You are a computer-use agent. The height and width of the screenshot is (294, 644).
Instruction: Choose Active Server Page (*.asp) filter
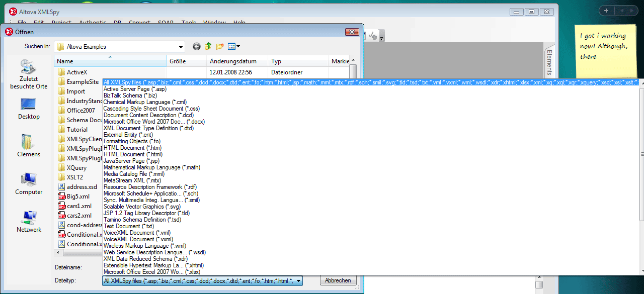click(135, 89)
